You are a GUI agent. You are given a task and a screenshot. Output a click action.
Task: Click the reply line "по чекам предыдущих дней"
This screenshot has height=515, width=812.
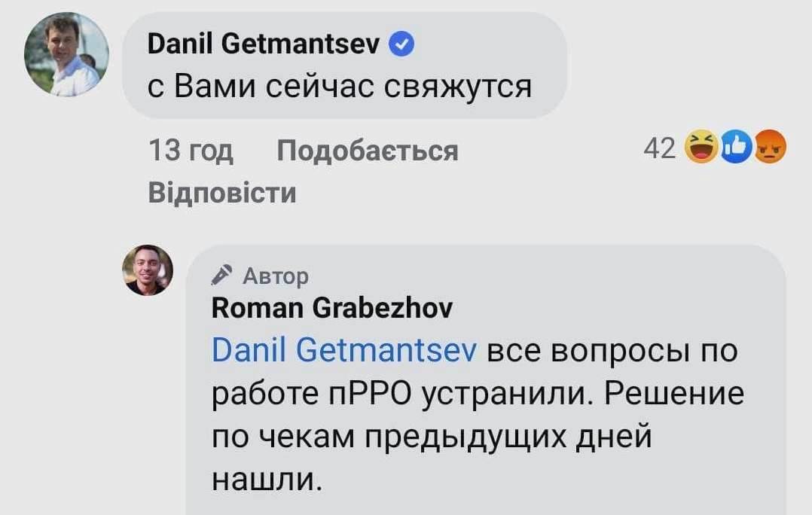pyautogui.click(x=431, y=437)
